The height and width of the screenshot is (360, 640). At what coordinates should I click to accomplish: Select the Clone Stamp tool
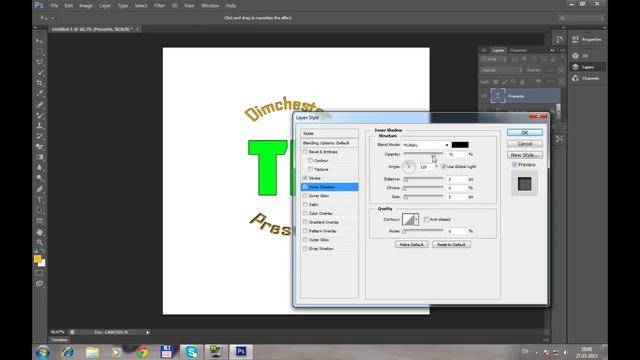40,126
